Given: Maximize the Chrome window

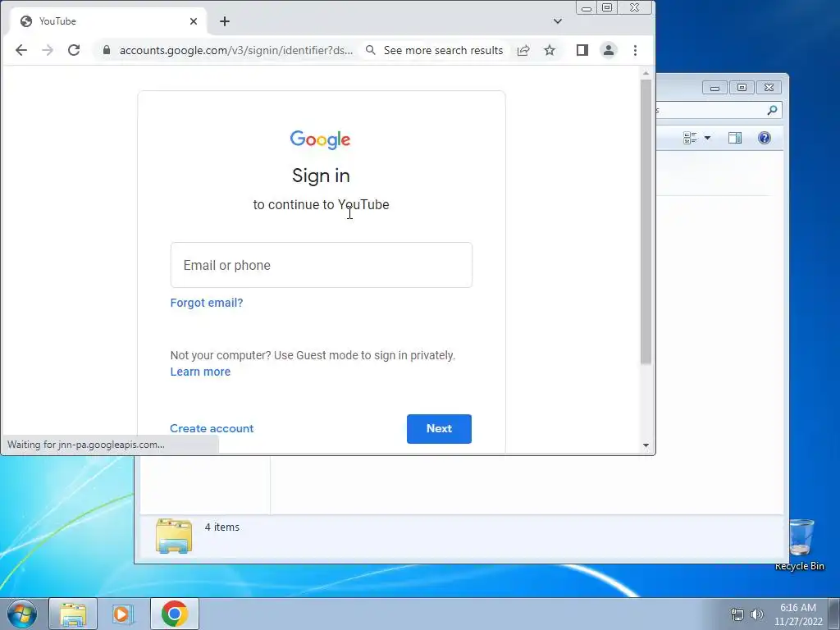Looking at the screenshot, I should (607, 7).
